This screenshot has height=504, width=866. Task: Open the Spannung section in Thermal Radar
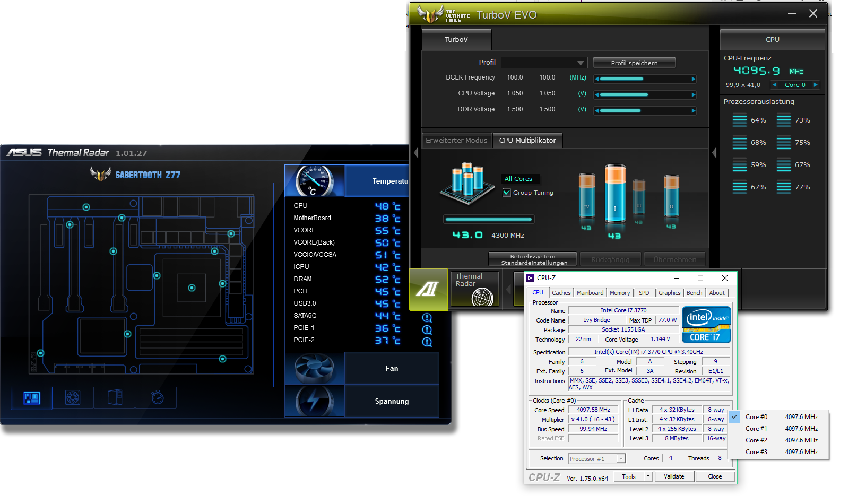tap(392, 401)
